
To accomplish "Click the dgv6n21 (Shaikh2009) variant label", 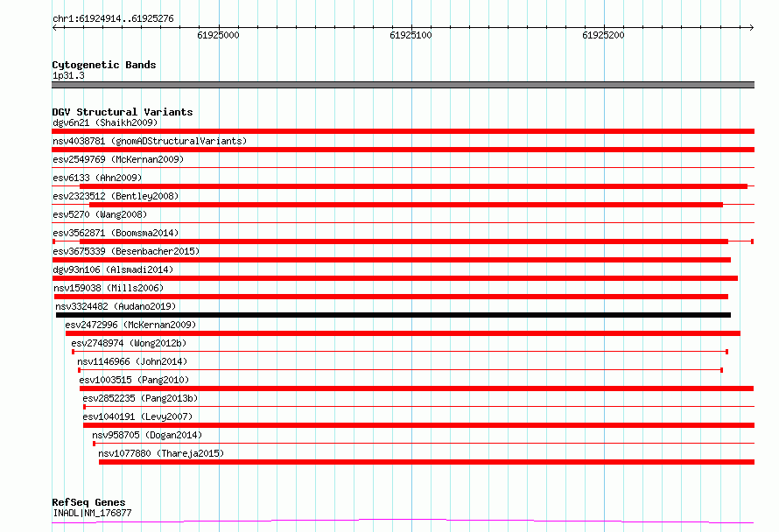I will [x=105, y=122].
